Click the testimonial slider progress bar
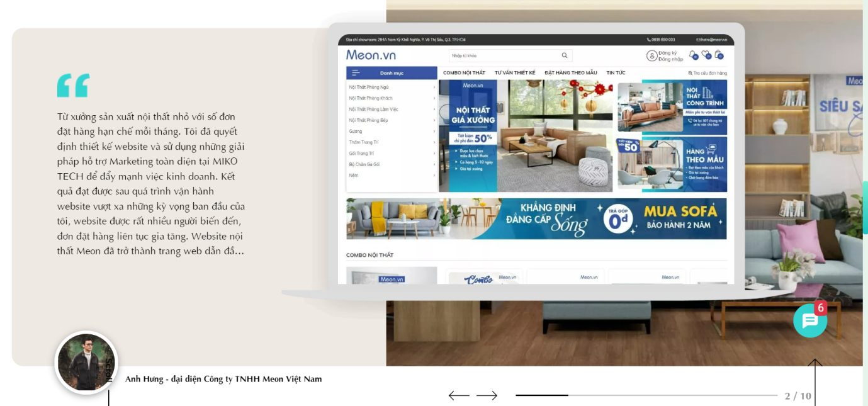 646,395
